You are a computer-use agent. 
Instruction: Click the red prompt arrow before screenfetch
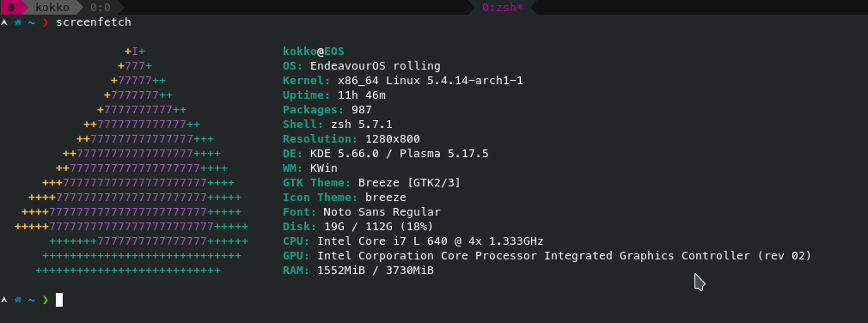pyautogui.click(x=46, y=22)
